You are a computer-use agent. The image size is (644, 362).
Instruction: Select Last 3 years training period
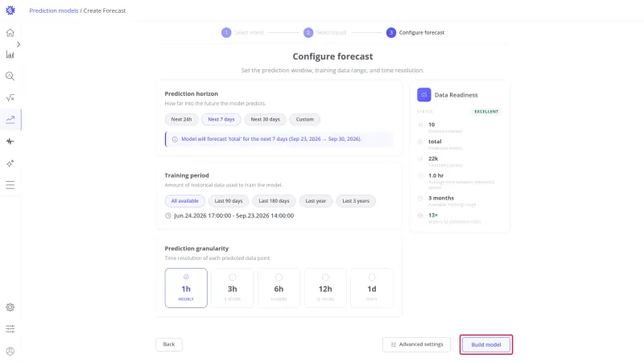[x=356, y=201]
